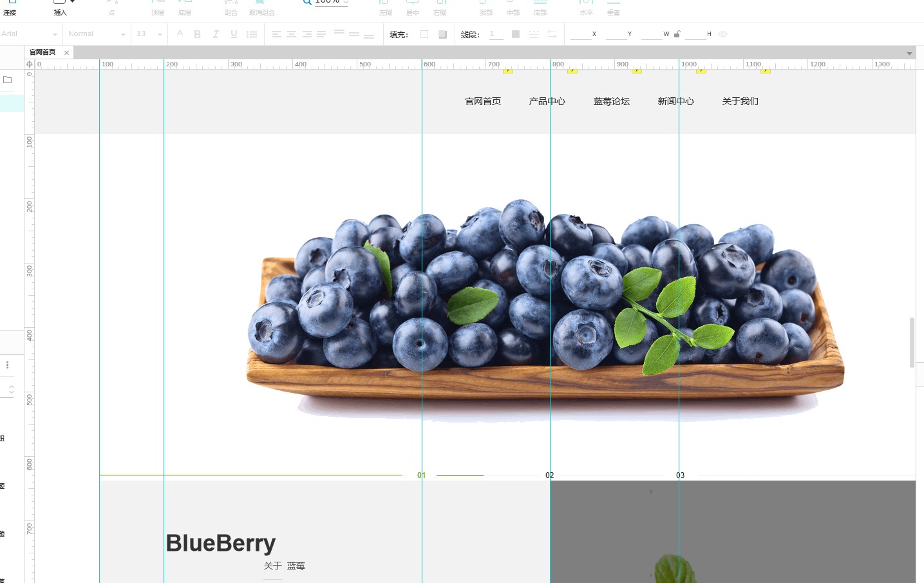924x583 pixels.
Task: Click the 产品中心 nav link on canvas
Action: click(547, 101)
